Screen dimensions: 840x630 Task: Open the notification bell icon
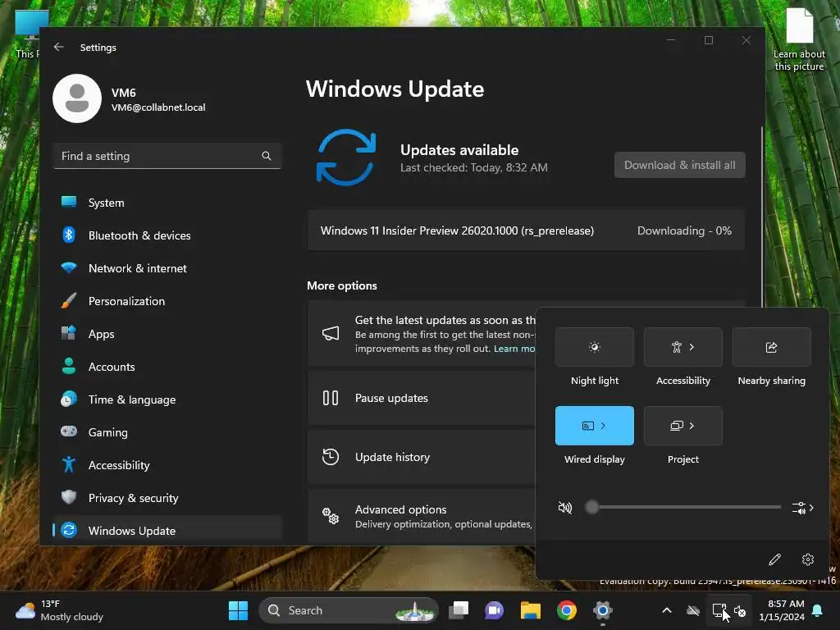coord(818,610)
